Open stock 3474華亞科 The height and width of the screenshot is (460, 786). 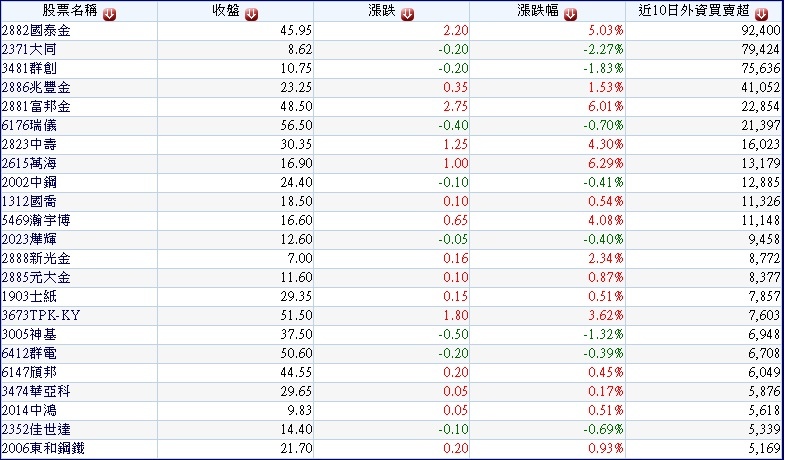click(x=36, y=391)
